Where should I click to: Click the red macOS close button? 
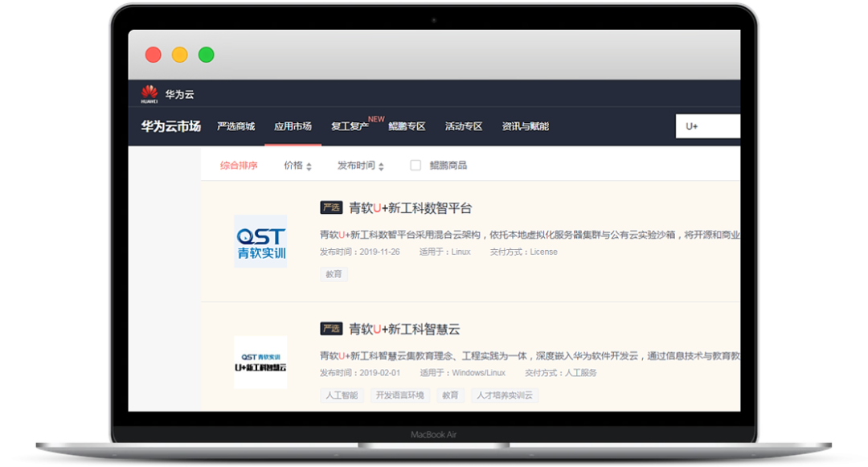click(x=153, y=55)
